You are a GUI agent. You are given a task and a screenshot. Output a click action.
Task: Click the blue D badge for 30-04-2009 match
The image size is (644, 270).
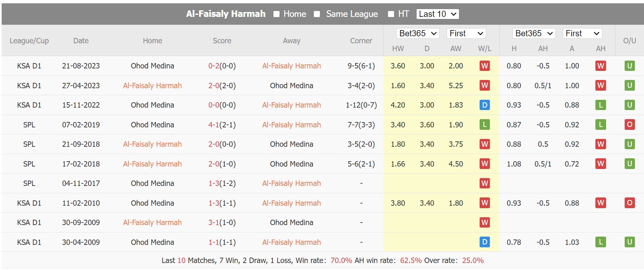[485, 242]
